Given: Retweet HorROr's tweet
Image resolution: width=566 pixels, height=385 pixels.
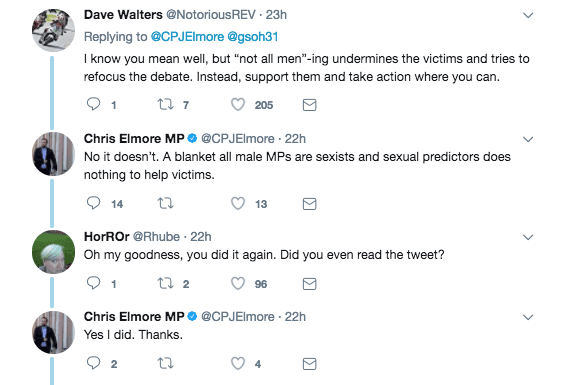Looking at the screenshot, I should (x=166, y=284).
